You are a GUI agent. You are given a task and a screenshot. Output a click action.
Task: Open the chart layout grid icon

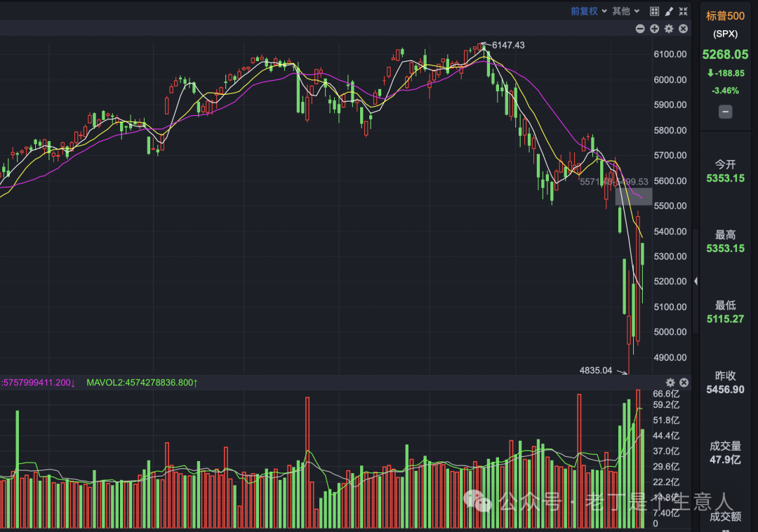click(x=654, y=11)
